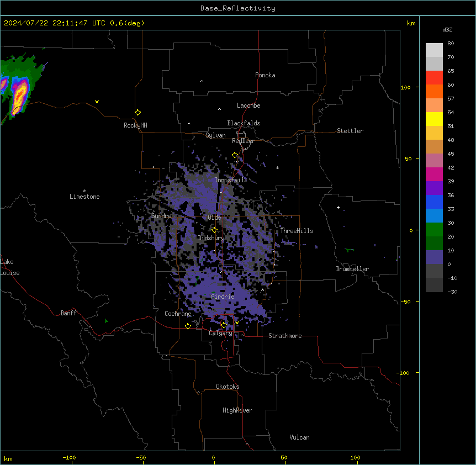Click the yellow V marker east of Calgary diamond
Viewport: 476px width, 465px height.
[x=237, y=323]
